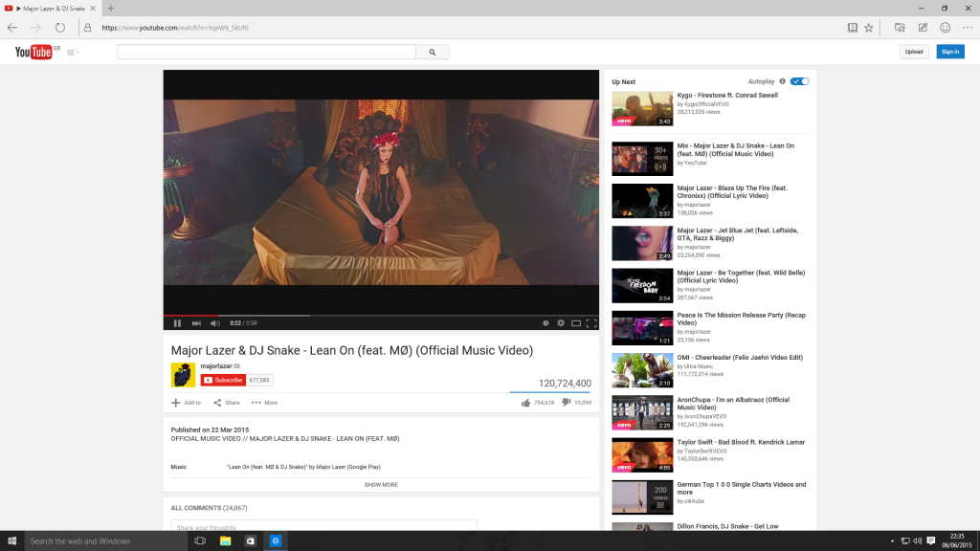980x551 pixels.
Task: Open video settings gear
Action: coord(561,323)
